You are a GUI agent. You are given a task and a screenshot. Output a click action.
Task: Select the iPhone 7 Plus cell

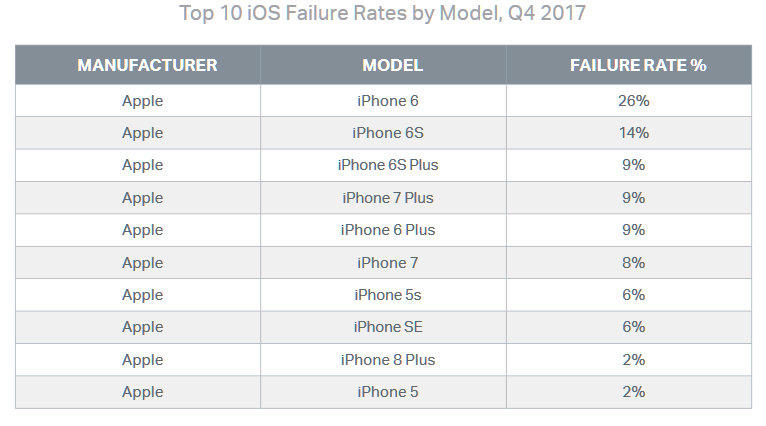pos(388,198)
